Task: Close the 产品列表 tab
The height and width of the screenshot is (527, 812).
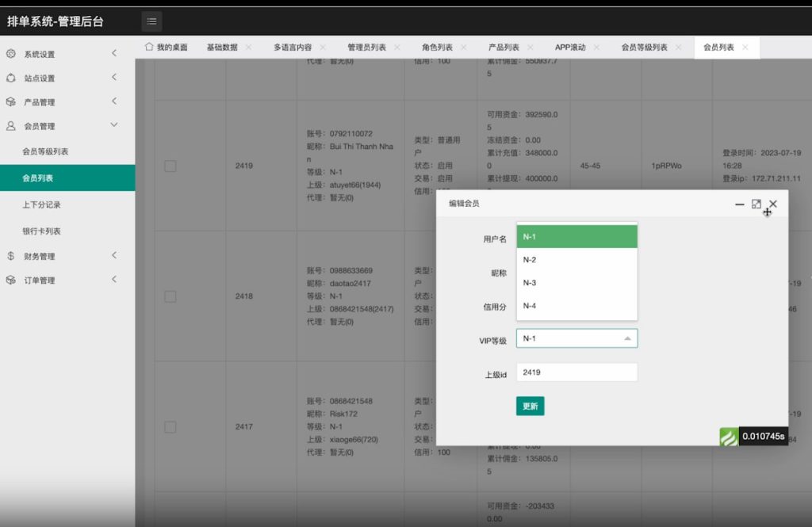Action: click(530, 47)
